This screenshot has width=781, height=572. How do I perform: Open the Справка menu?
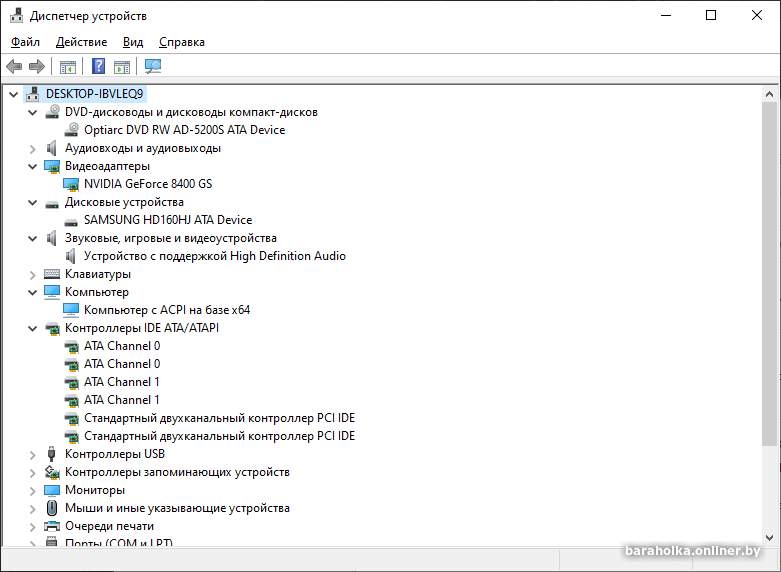tap(182, 42)
